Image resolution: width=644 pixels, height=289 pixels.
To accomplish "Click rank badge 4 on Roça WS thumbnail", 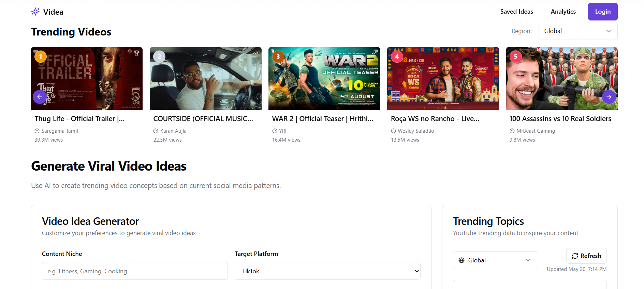I will (397, 57).
